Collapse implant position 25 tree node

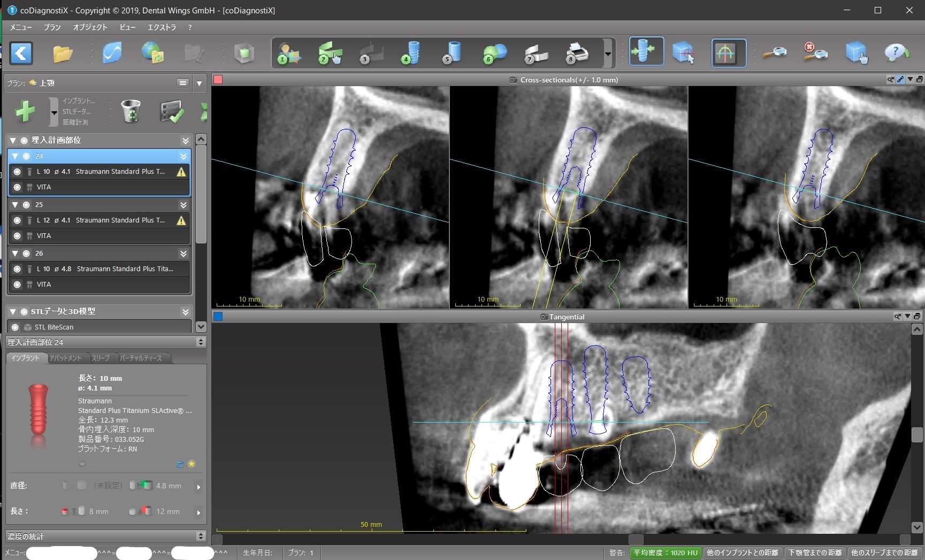(15, 205)
